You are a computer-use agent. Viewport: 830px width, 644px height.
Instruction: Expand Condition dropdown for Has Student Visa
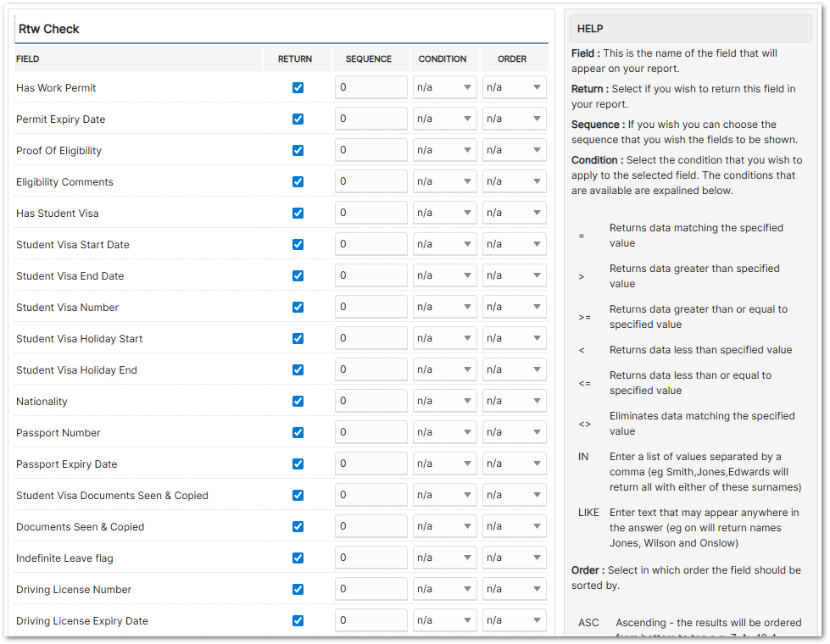tap(444, 213)
